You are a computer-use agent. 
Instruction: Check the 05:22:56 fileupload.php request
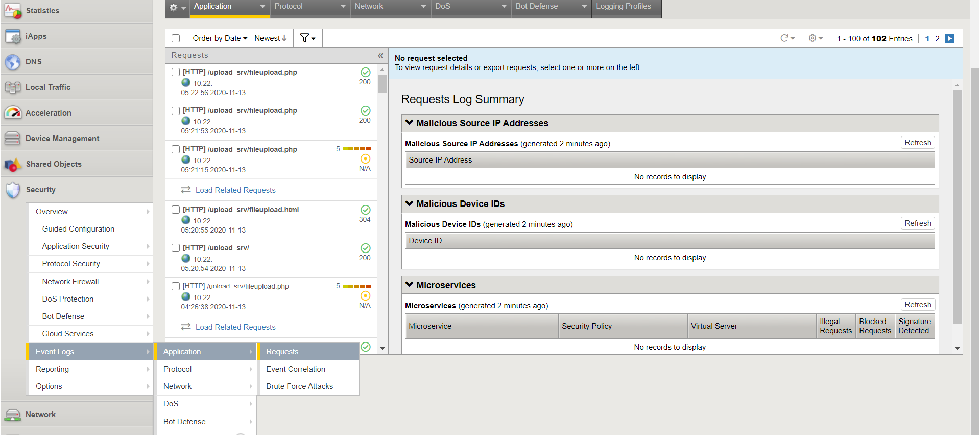pos(176,72)
